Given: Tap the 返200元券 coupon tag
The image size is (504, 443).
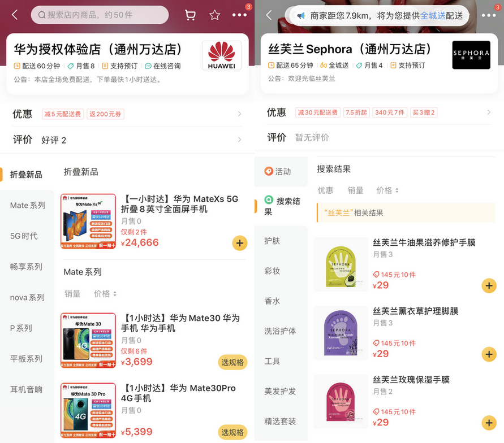Looking at the screenshot, I should [x=105, y=114].
